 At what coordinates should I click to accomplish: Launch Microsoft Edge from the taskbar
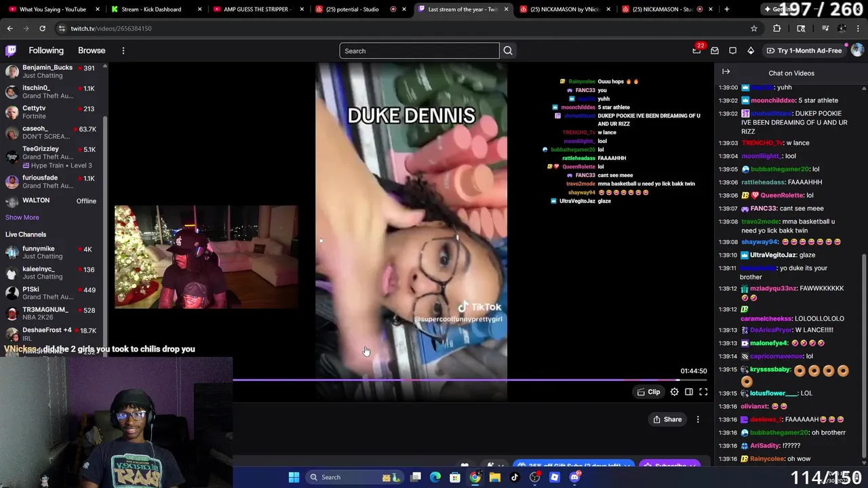pyautogui.click(x=435, y=477)
